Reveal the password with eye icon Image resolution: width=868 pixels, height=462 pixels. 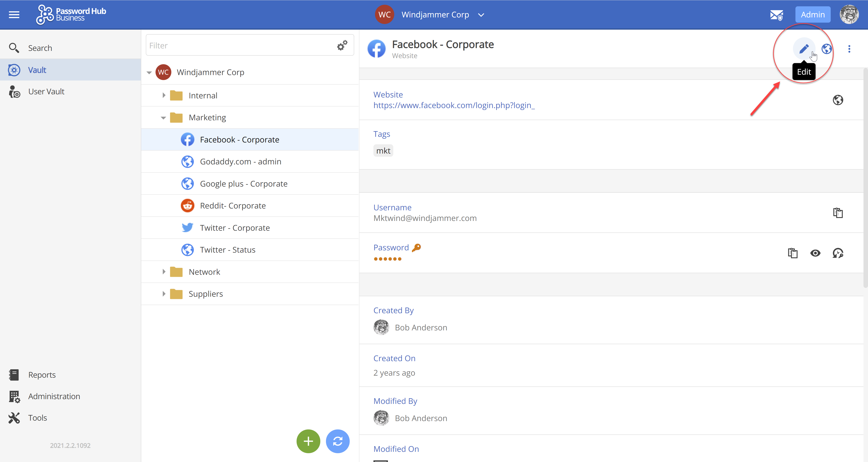pyautogui.click(x=815, y=253)
